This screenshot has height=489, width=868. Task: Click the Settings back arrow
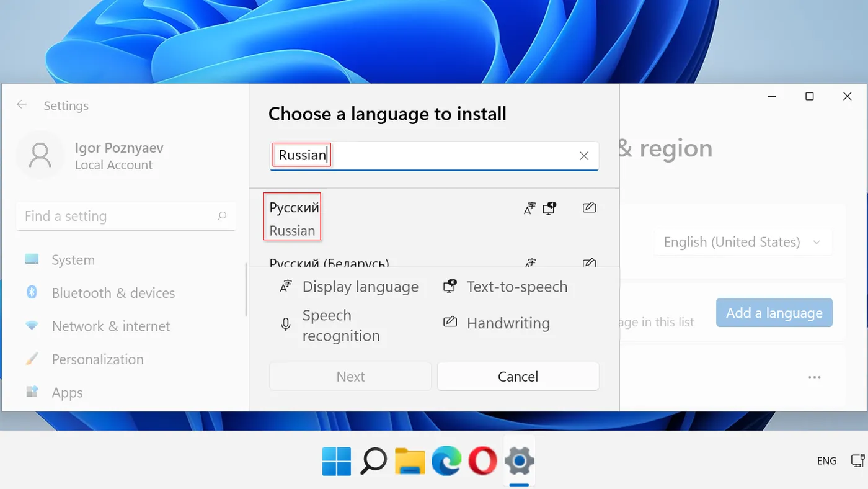click(22, 105)
